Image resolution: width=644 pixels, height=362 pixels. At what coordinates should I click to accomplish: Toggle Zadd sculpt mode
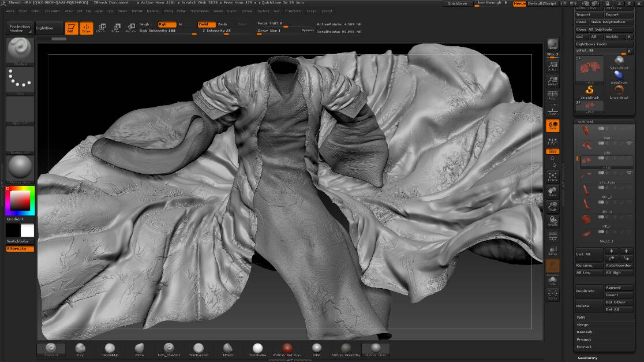coord(207,24)
